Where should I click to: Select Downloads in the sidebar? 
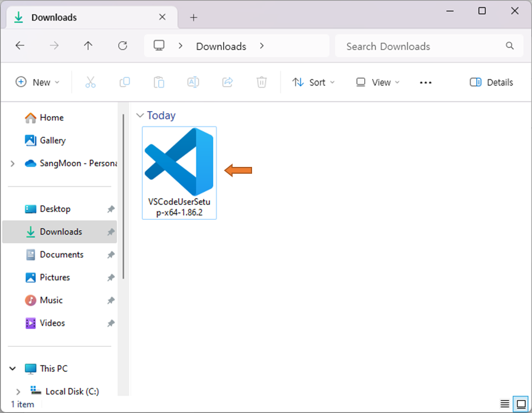59,232
